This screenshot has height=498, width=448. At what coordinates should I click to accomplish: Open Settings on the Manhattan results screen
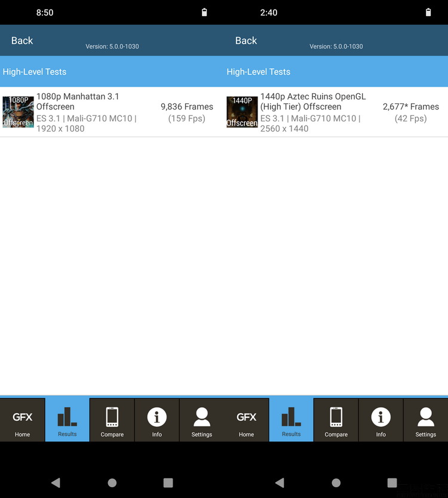click(202, 420)
